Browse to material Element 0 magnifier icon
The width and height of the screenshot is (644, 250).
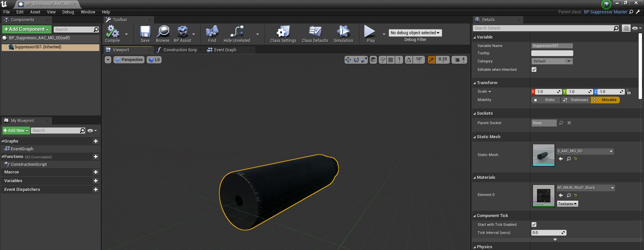(x=569, y=195)
